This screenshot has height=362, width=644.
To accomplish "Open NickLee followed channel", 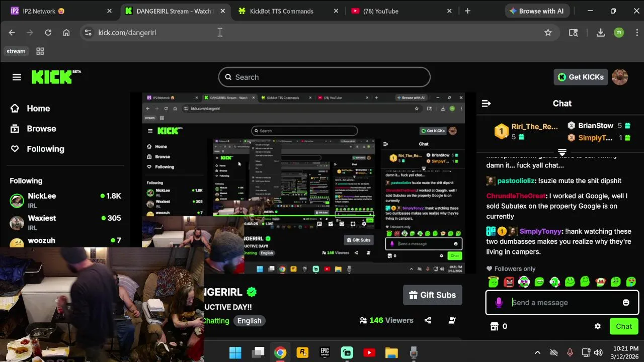I will [65, 200].
